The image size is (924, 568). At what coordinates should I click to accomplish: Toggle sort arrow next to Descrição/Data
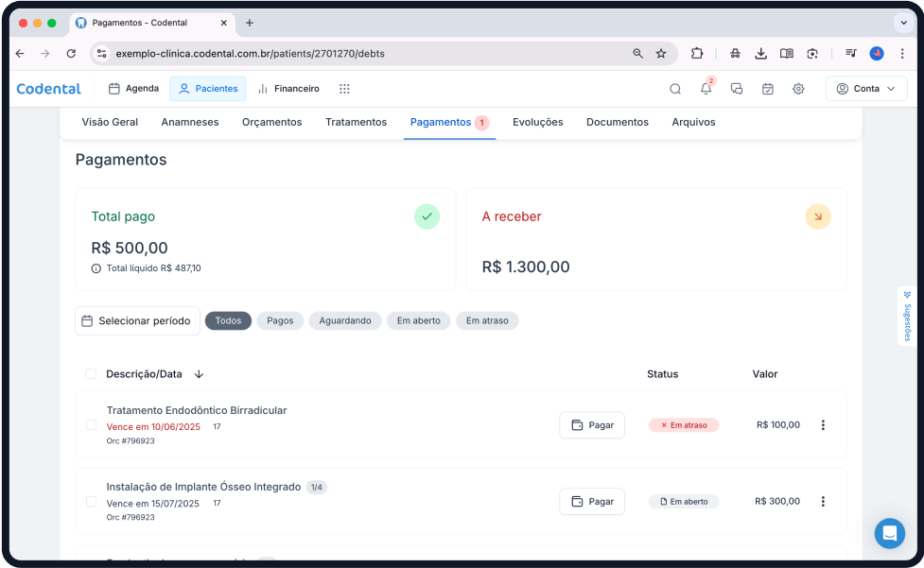199,374
